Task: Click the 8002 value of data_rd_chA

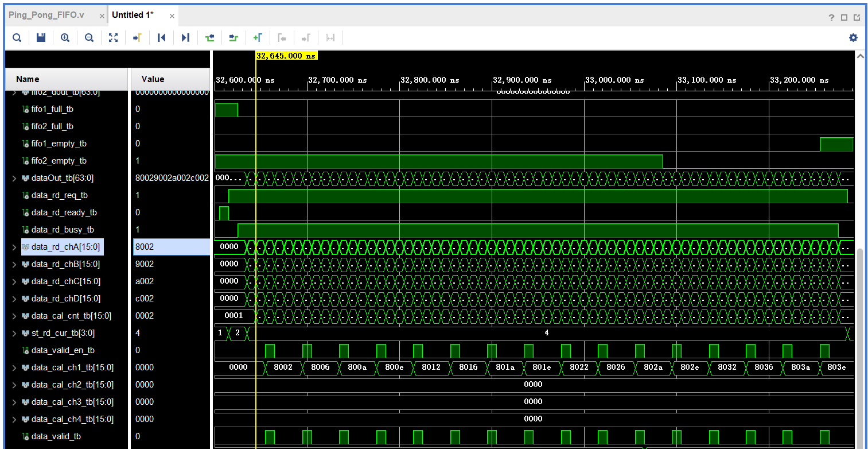Action: click(145, 247)
